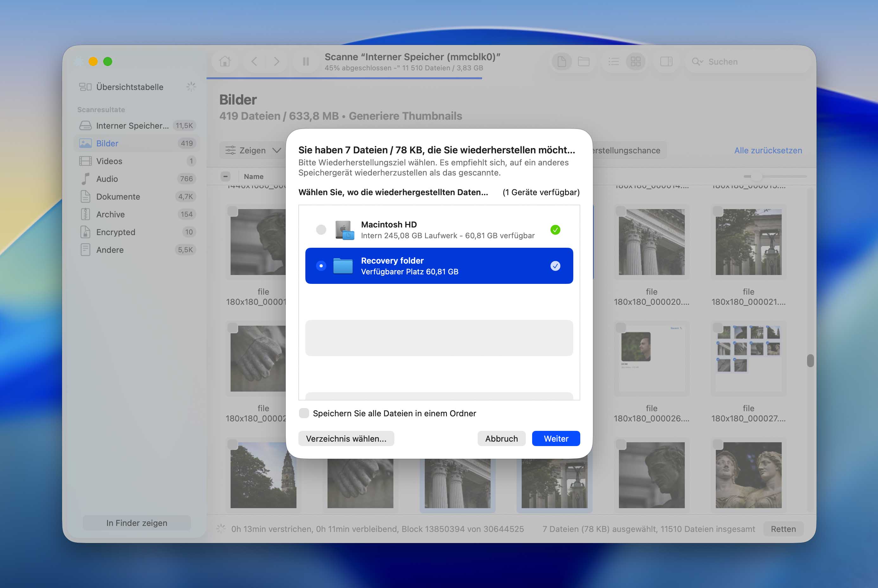Click the scan progress bar under title
Image resolution: width=878 pixels, height=588 pixels.
(344, 78)
